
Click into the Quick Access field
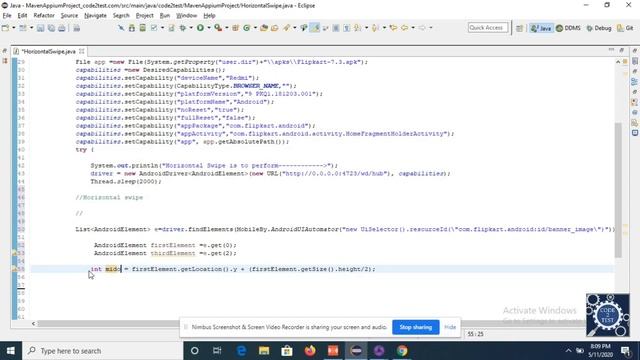click(x=488, y=28)
